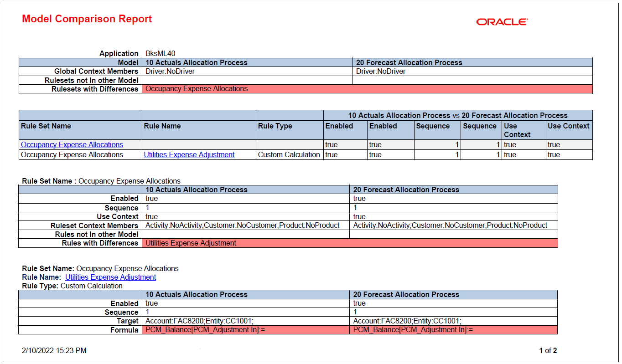This screenshot has height=364, width=622.
Task: Select the red Utilities Expense Adjustment differences cell
Action: point(350,243)
